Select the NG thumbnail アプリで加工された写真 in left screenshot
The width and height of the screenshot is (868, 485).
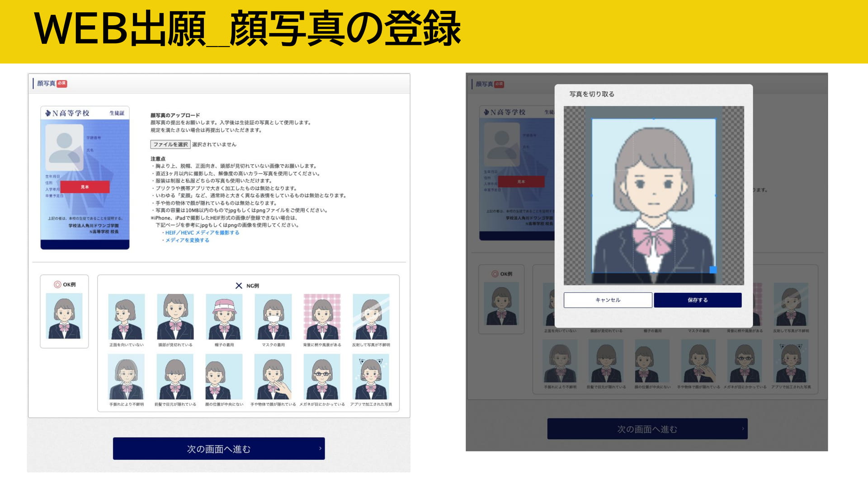371,377
